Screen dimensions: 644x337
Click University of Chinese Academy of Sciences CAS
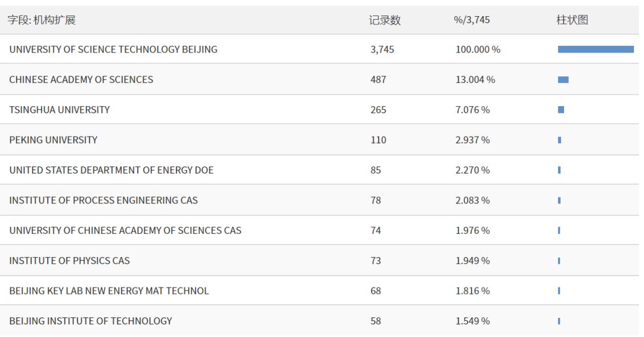coord(125,230)
